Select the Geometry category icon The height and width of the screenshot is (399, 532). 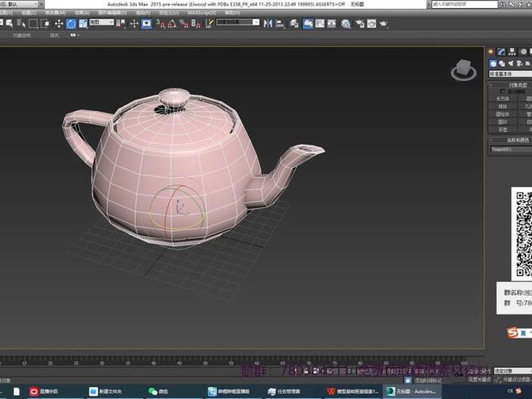(x=493, y=63)
